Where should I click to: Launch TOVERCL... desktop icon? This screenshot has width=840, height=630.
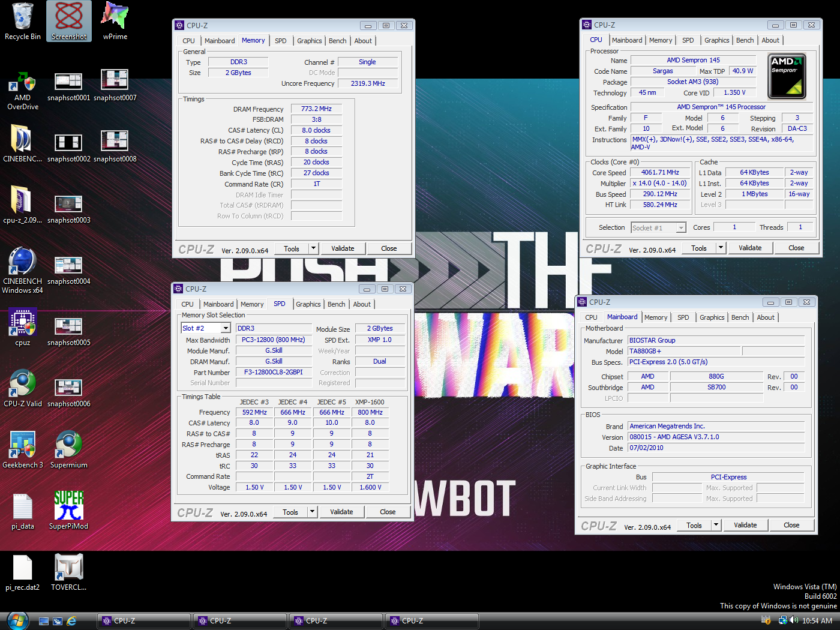point(69,572)
